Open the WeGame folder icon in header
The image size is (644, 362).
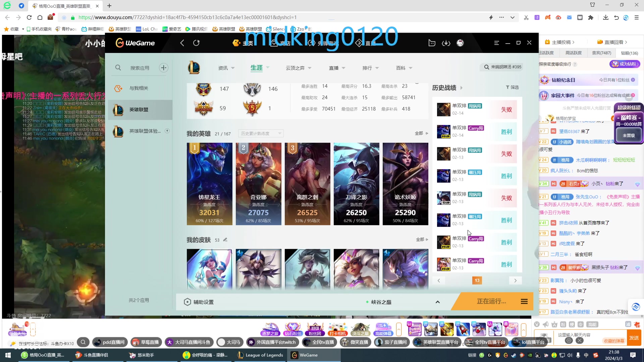432,43
